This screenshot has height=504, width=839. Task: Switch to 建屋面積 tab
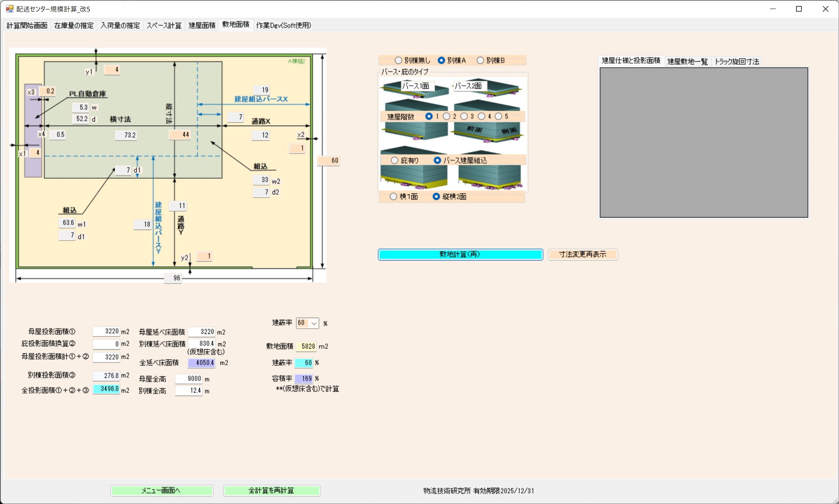pos(202,25)
